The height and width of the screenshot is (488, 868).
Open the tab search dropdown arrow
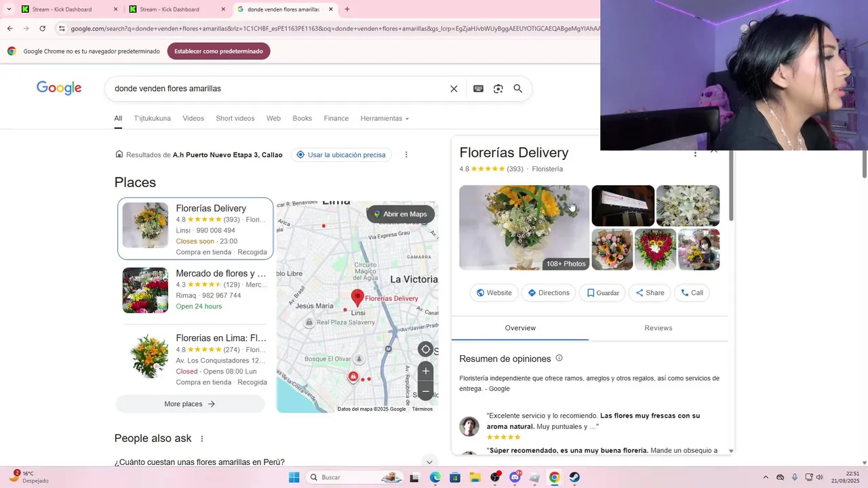point(9,9)
